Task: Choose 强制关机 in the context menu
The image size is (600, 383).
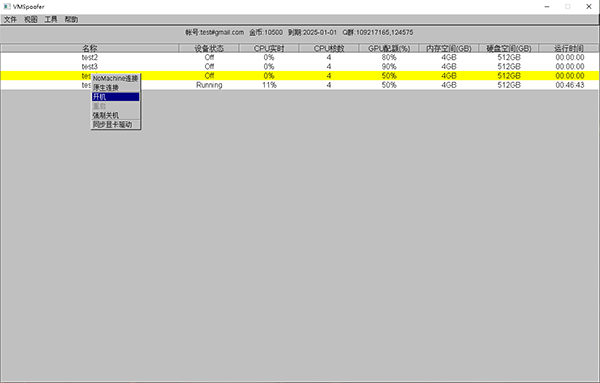Action: pos(116,115)
